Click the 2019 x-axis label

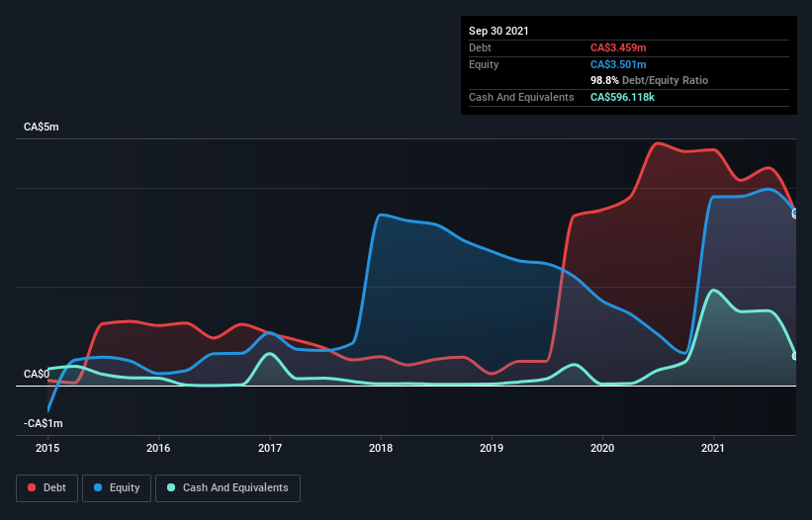pyautogui.click(x=492, y=448)
